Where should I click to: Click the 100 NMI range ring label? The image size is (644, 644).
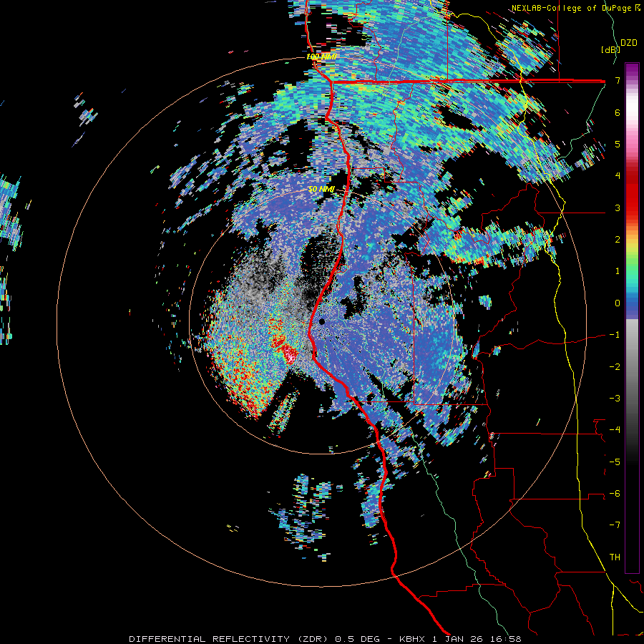click(321, 57)
